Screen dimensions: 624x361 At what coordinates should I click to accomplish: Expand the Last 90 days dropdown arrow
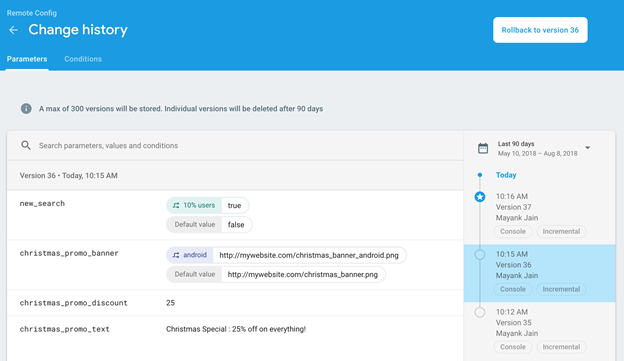[x=587, y=148]
